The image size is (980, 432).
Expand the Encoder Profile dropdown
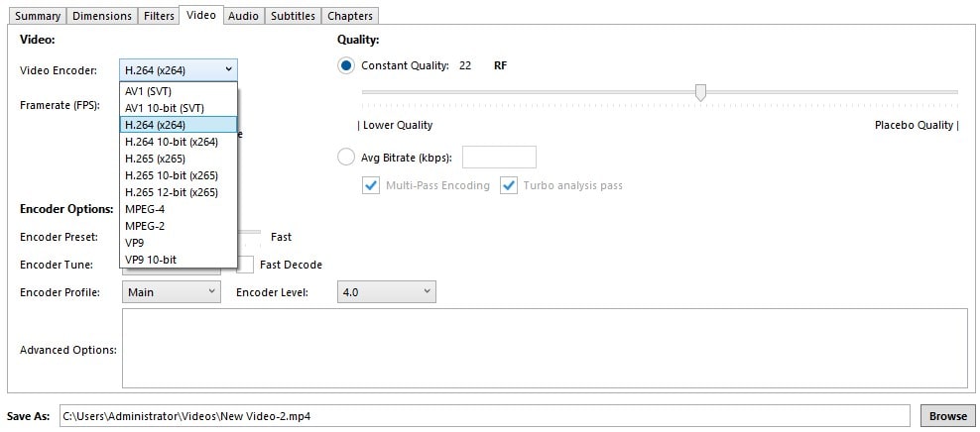coord(171,292)
